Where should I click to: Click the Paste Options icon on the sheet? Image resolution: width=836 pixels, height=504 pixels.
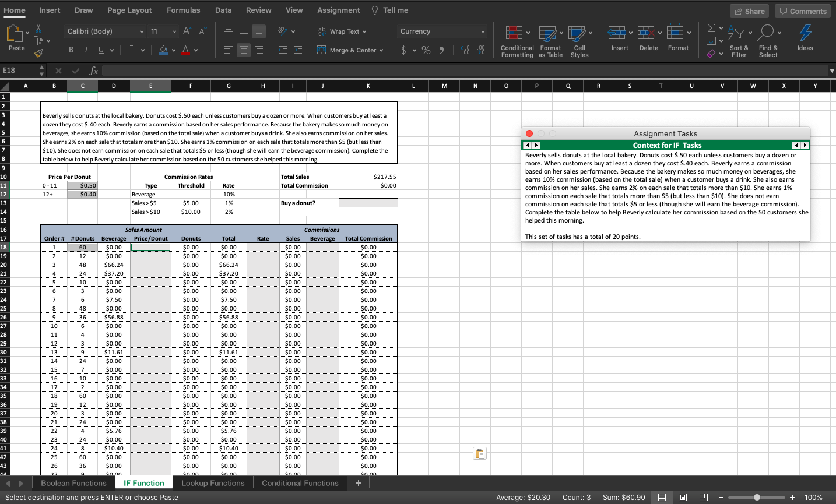[480, 453]
